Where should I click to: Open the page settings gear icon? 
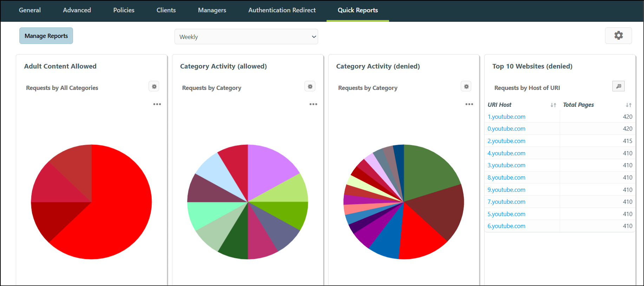click(618, 35)
